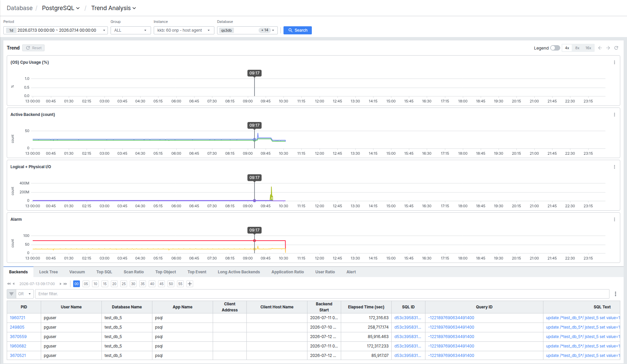Click the Enter filter input field
The image size is (627, 364).
point(322,294)
